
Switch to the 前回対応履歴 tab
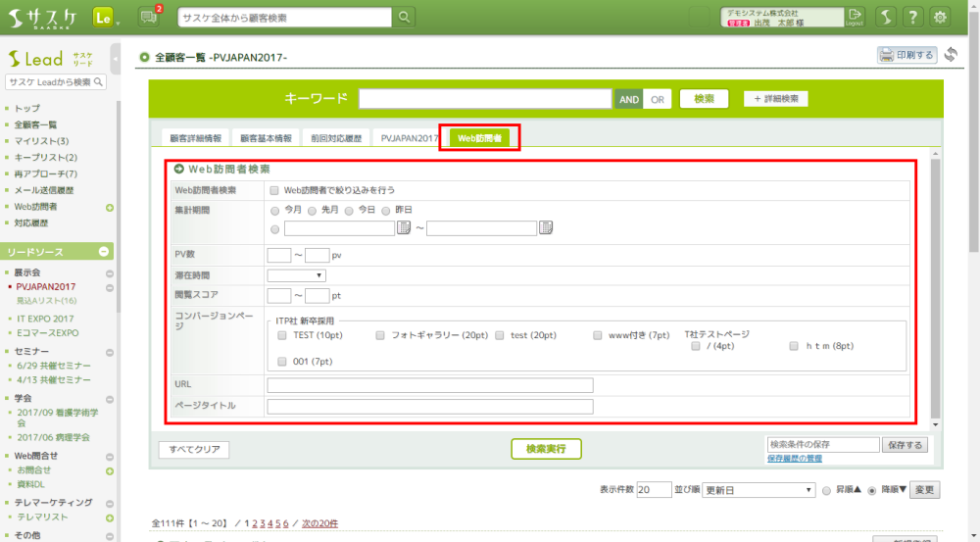point(336,138)
